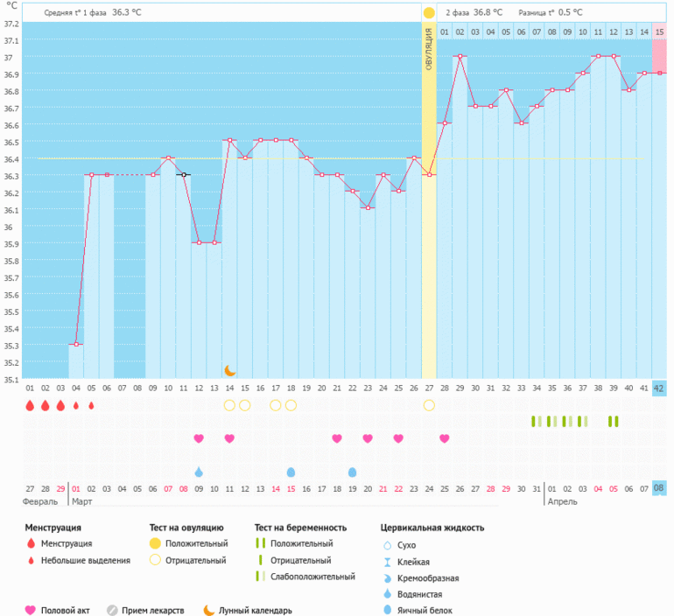Click the Положительный ovulation test legend label

(198, 544)
